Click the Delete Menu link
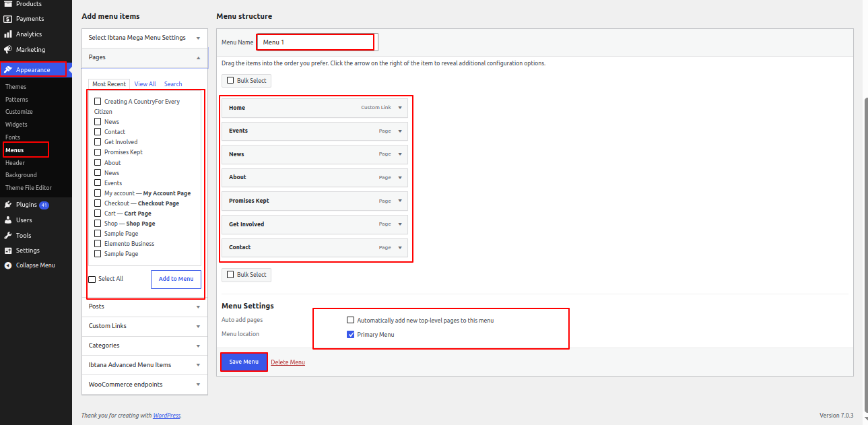The width and height of the screenshot is (868, 425). coord(288,362)
